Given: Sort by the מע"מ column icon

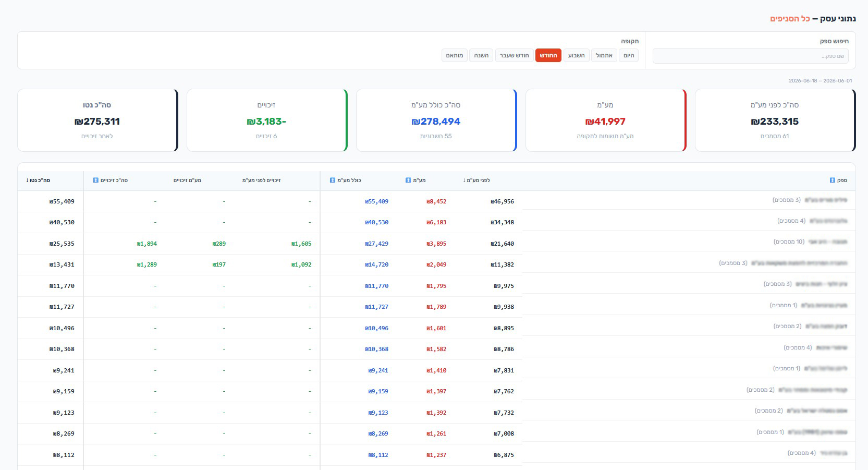Looking at the screenshot, I should [x=408, y=180].
